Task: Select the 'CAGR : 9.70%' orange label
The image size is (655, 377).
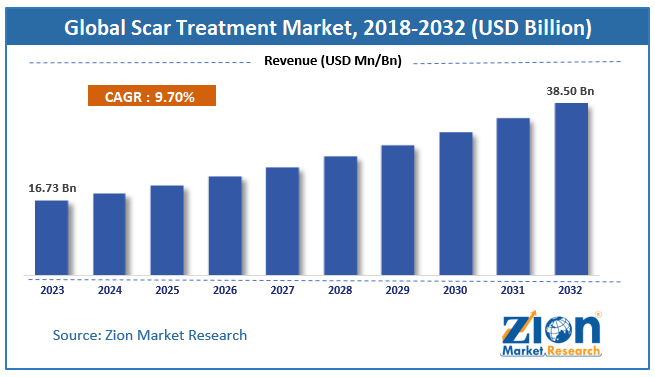Action: click(x=152, y=96)
